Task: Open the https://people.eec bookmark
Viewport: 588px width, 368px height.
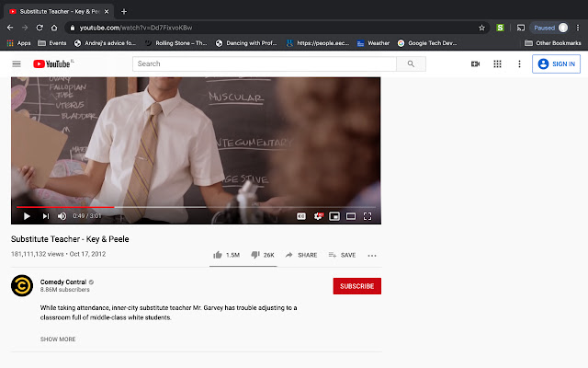Action: coord(318,43)
